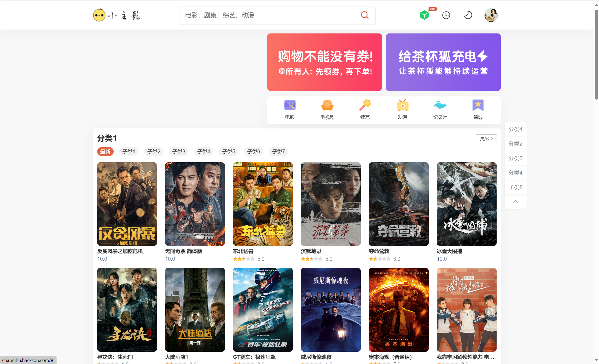Select the 子类6 tab

[254, 152]
